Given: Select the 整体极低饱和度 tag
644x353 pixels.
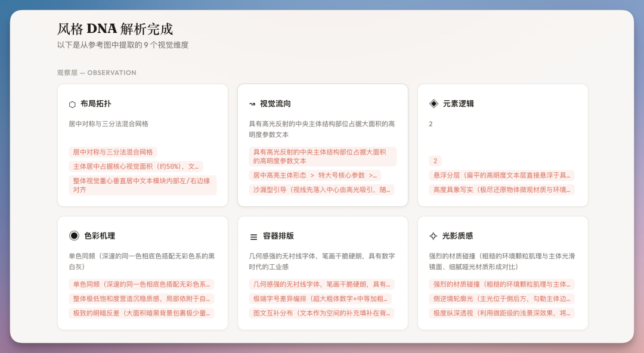Looking at the screenshot, I should [x=141, y=299].
